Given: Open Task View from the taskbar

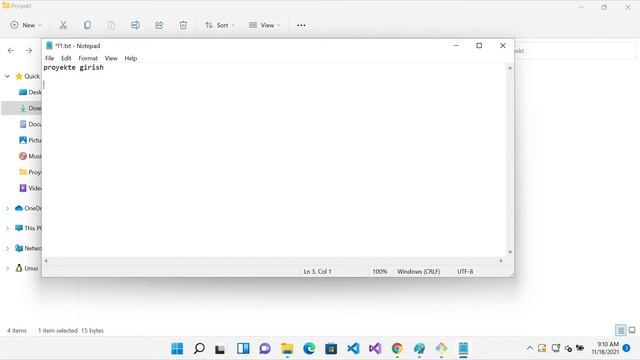Looking at the screenshot, I should [220, 349].
